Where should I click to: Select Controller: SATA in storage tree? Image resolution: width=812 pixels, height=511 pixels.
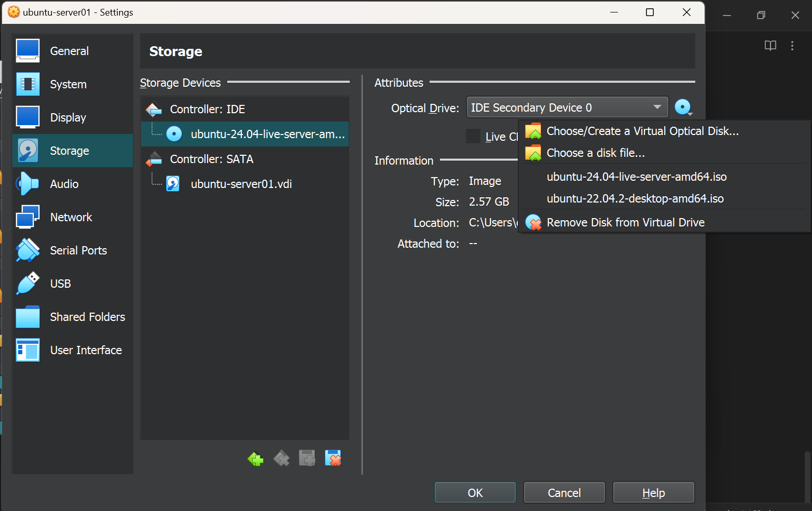pos(212,159)
